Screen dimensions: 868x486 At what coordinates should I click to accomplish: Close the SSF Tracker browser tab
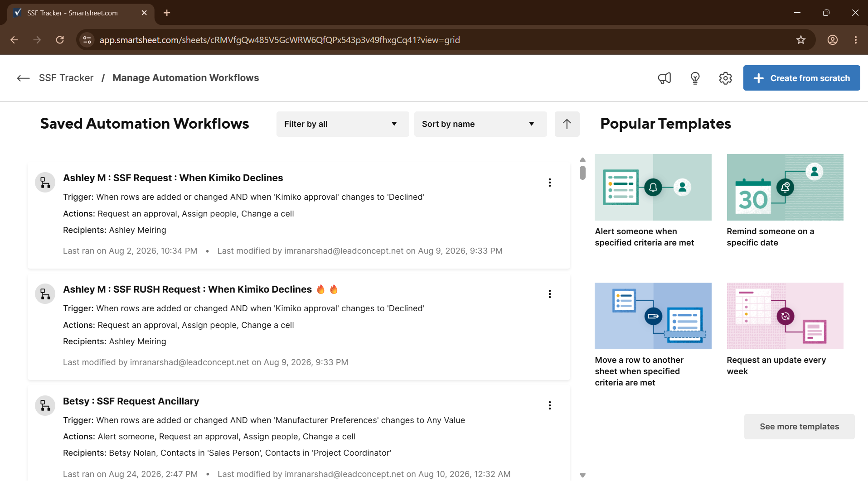144,13
